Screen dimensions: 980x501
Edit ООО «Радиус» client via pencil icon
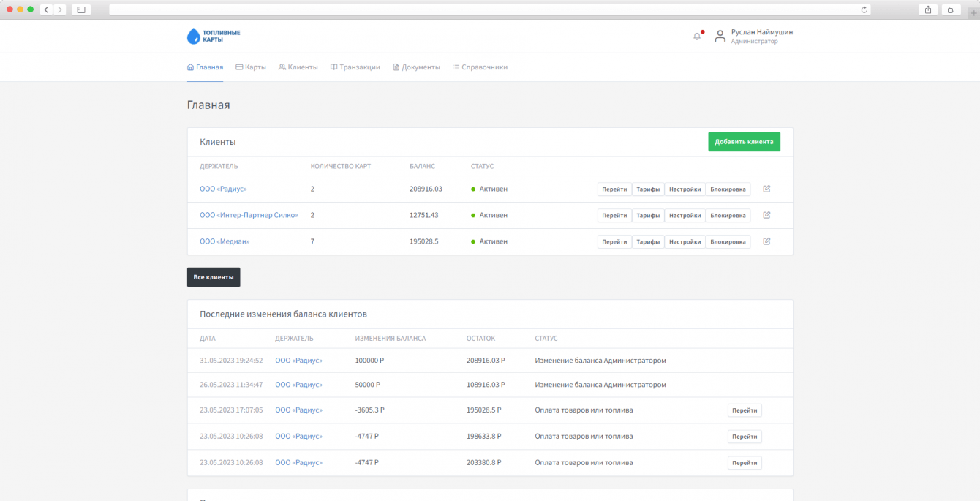[766, 189]
